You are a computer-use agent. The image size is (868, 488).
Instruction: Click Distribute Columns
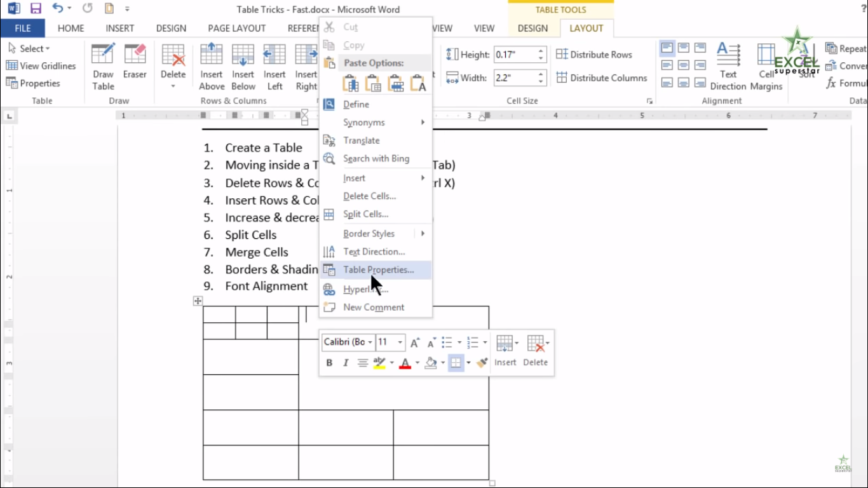point(602,78)
